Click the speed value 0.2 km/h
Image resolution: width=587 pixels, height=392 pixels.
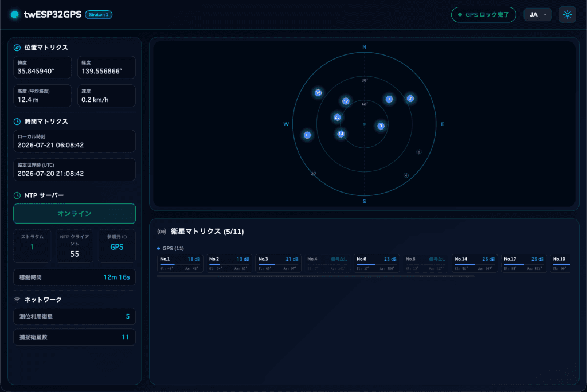point(95,100)
